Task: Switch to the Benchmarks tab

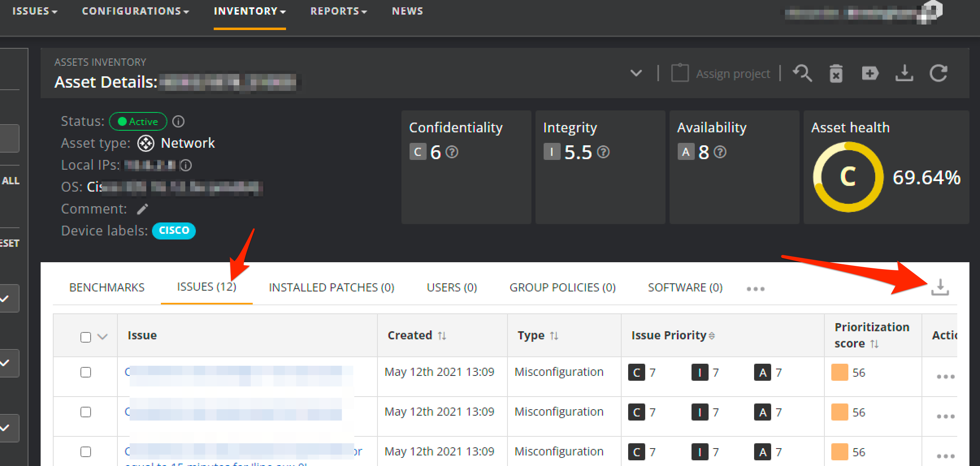Action: point(107,287)
